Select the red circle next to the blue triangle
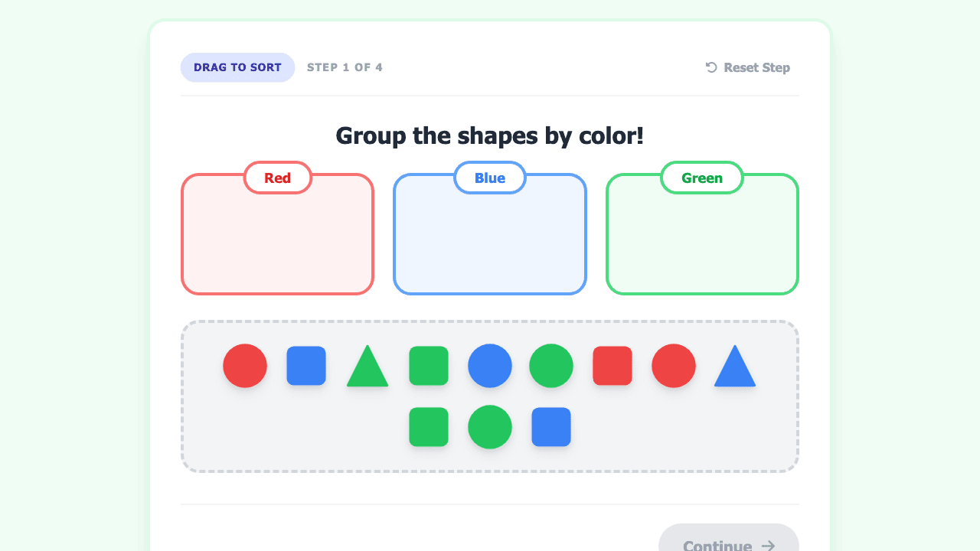This screenshot has width=980, height=551. [x=674, y=366]
